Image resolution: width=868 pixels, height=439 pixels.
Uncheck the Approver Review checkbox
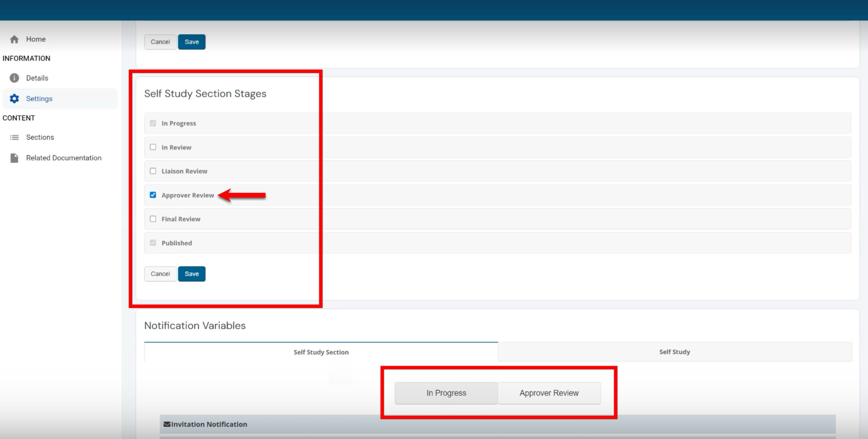[x=153, y=195]
